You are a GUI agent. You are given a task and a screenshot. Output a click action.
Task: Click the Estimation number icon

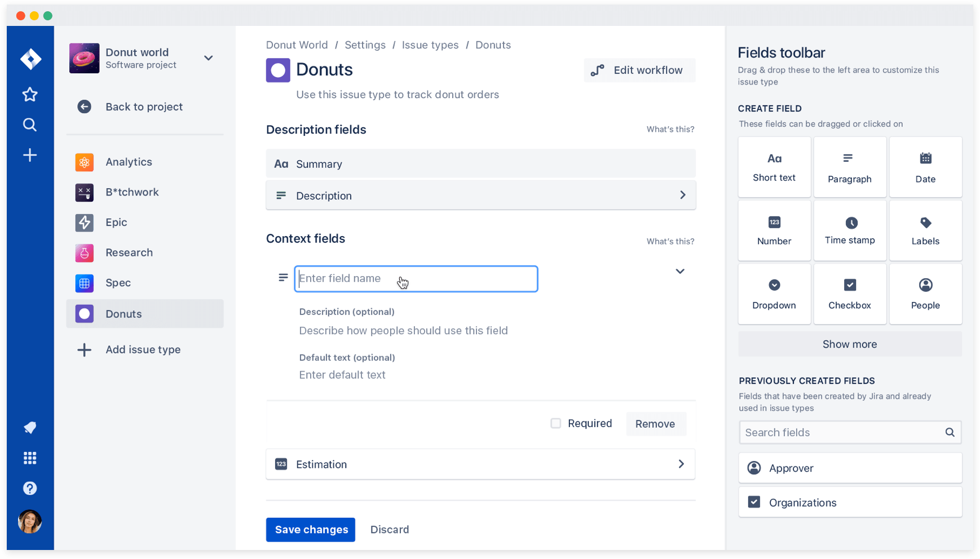(281, 464)
